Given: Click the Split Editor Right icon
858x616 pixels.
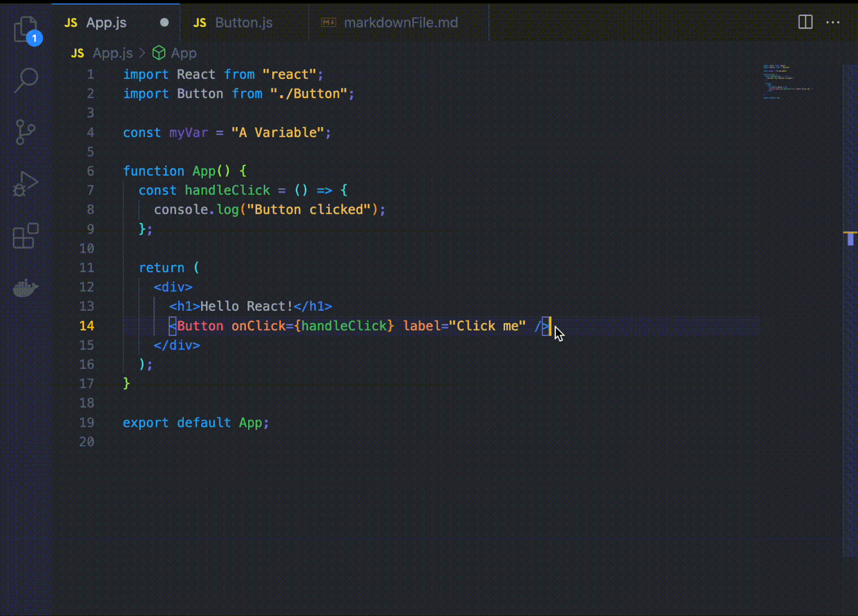Looking at the screenshot, I should (805, 22).
